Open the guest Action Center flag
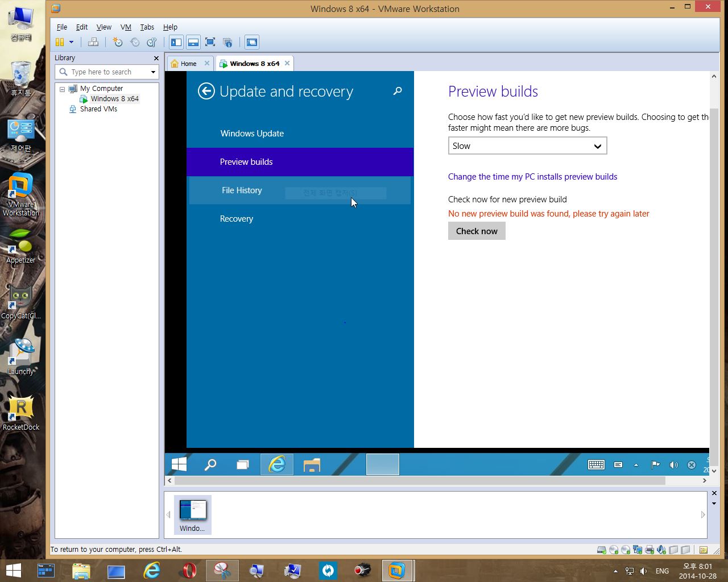The width and height of the screenshot is (728, 582). pos(655,464)
